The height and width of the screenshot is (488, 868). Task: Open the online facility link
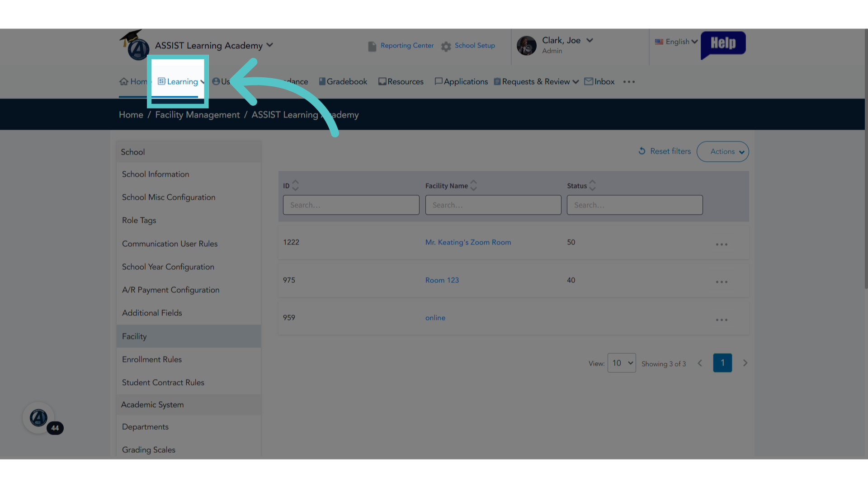[x=435, y=318]
